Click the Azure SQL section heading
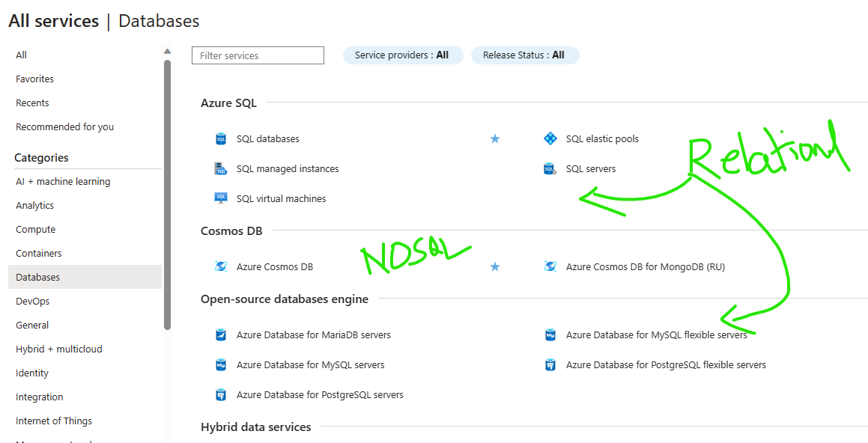The image size is (868, 443). [x=228, y=103]
